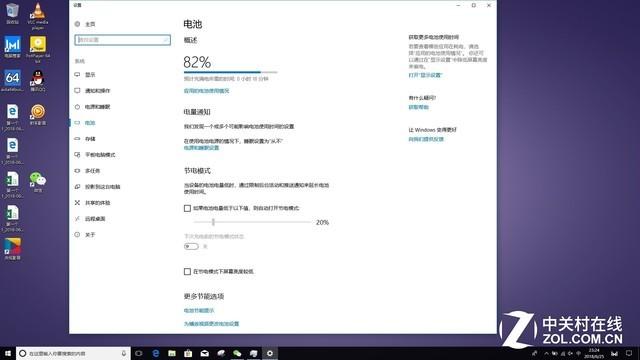640x360 pixels.
Task: Open Task View from the taskbar
Action: coord(139,353)
